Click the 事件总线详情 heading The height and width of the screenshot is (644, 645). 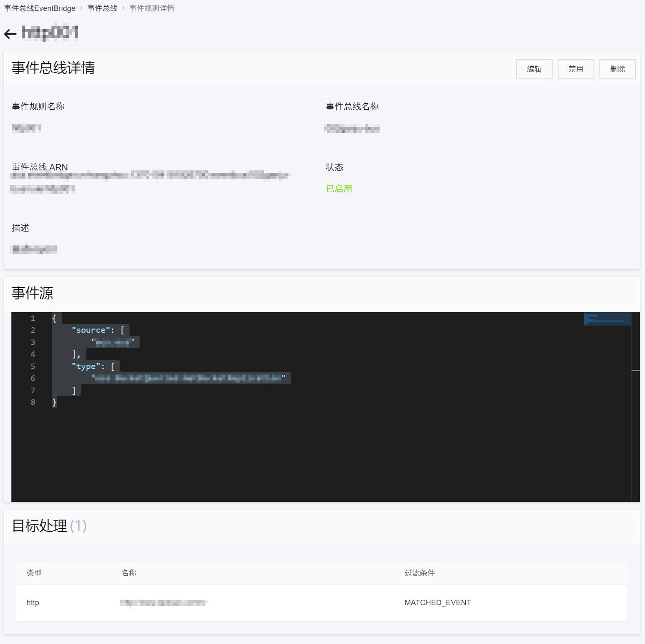click(53, 68)
